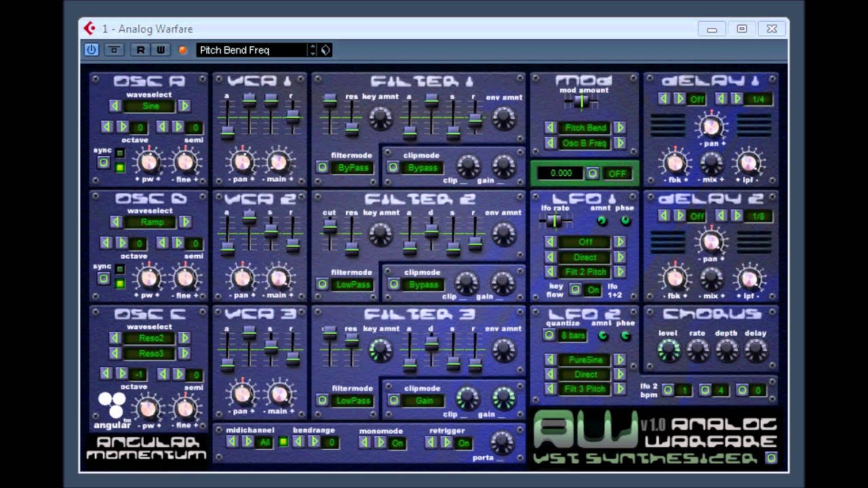Click the Filter 1 ByPass filtermode display
This screenshot has width=868, height=488.
coord(353,167)
